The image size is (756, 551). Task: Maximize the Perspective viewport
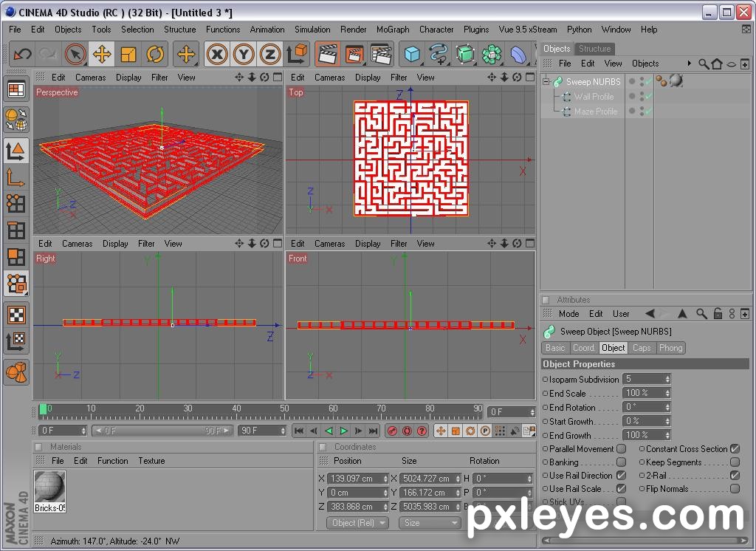pyautogui.click(x=278, y=78)
